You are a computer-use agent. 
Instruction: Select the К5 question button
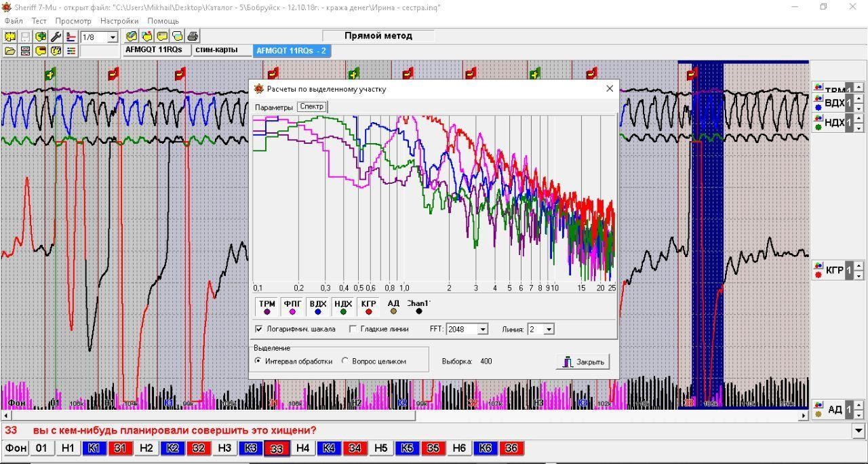[x=407, y=448]
